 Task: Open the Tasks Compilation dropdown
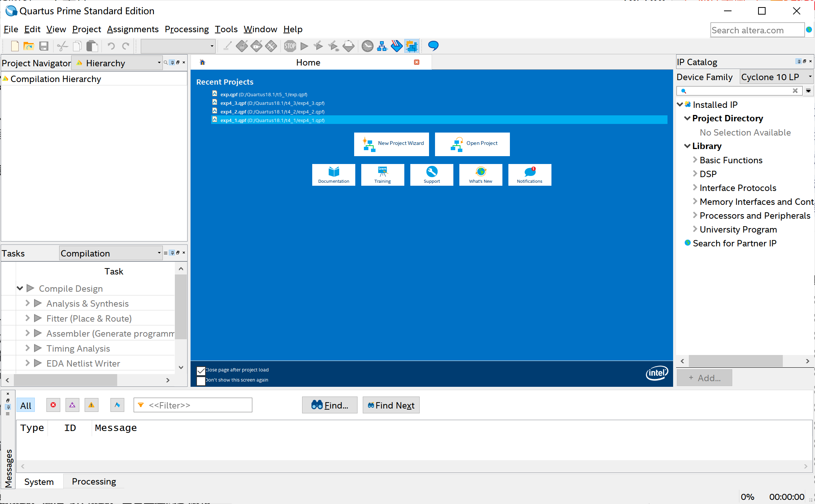(x=111, y=253)
